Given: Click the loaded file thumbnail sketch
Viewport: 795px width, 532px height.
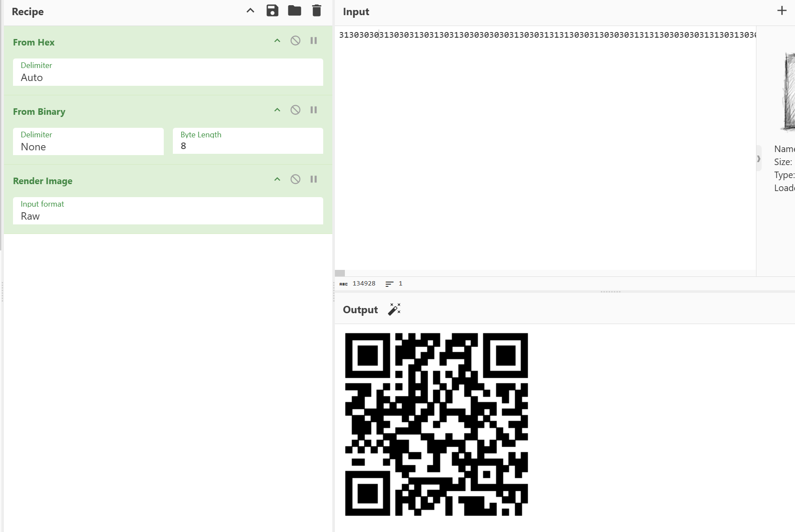Looking at the screenshot, I should tap(788, 92).
